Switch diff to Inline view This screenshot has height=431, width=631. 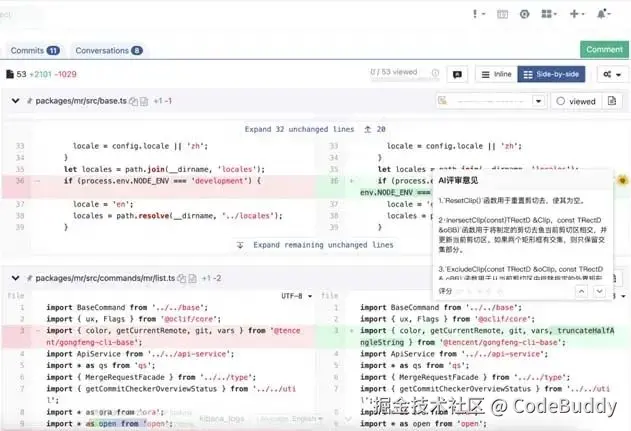(x=496, y=74)
